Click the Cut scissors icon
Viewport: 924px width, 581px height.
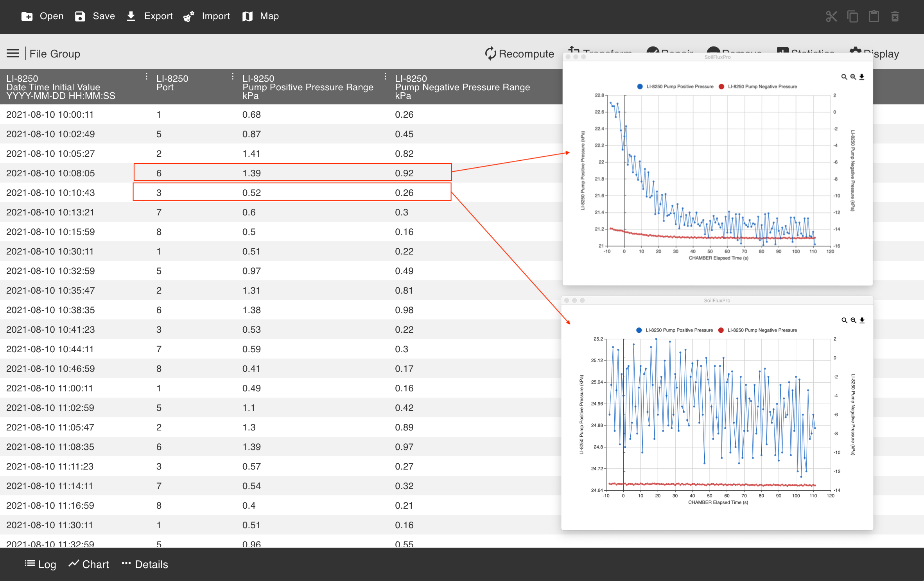click(831, 16)
